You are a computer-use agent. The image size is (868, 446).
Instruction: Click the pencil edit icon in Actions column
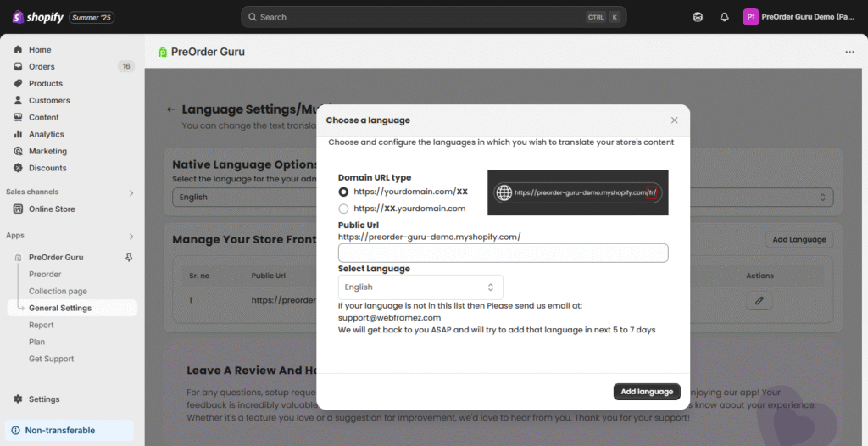coord(759,300)
